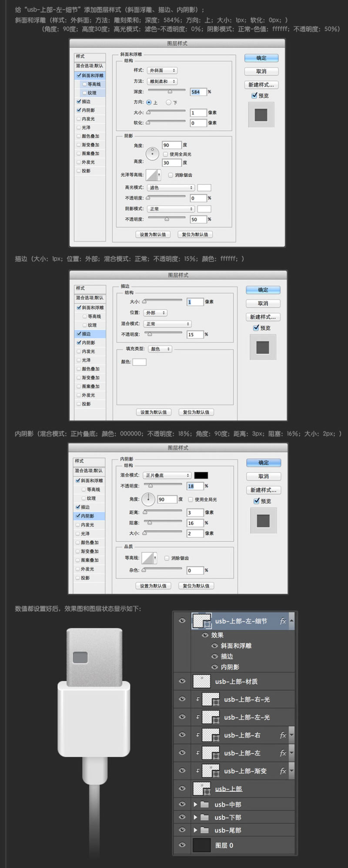Select the usb-尾部 group folder icon

204,830
